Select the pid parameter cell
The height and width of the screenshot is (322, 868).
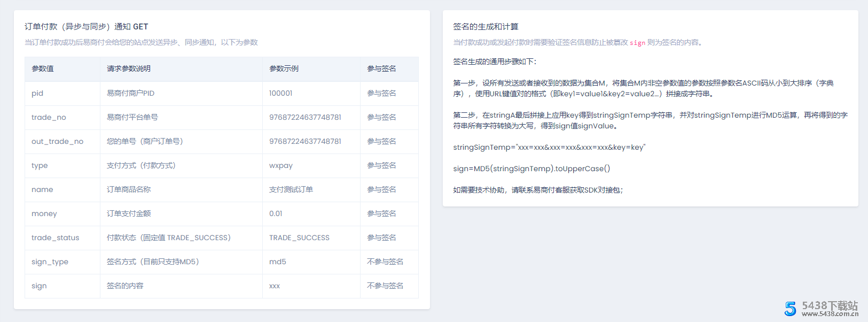(37, 93)
